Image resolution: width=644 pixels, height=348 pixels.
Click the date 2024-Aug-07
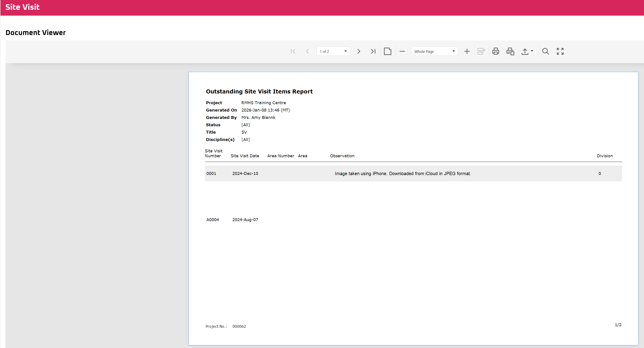245,220
